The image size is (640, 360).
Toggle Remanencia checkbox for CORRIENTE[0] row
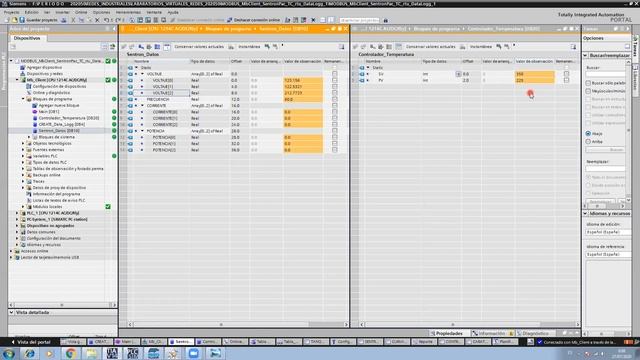[335, 112]
